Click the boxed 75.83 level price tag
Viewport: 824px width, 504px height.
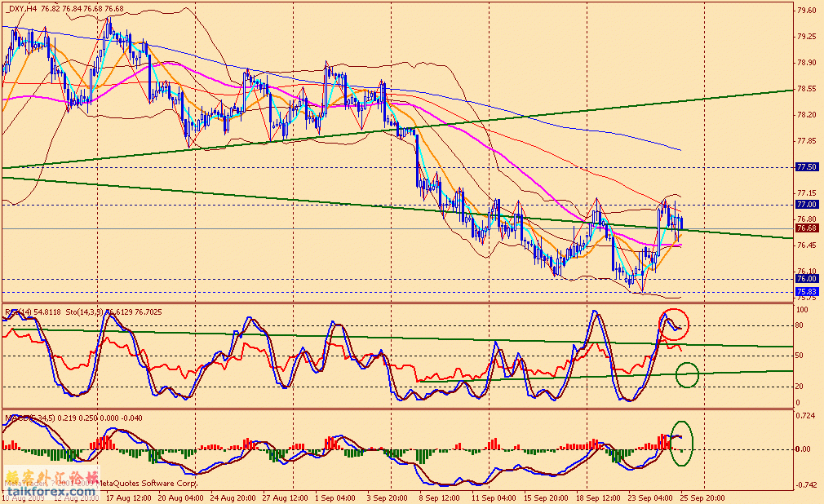tap(807, 292)
